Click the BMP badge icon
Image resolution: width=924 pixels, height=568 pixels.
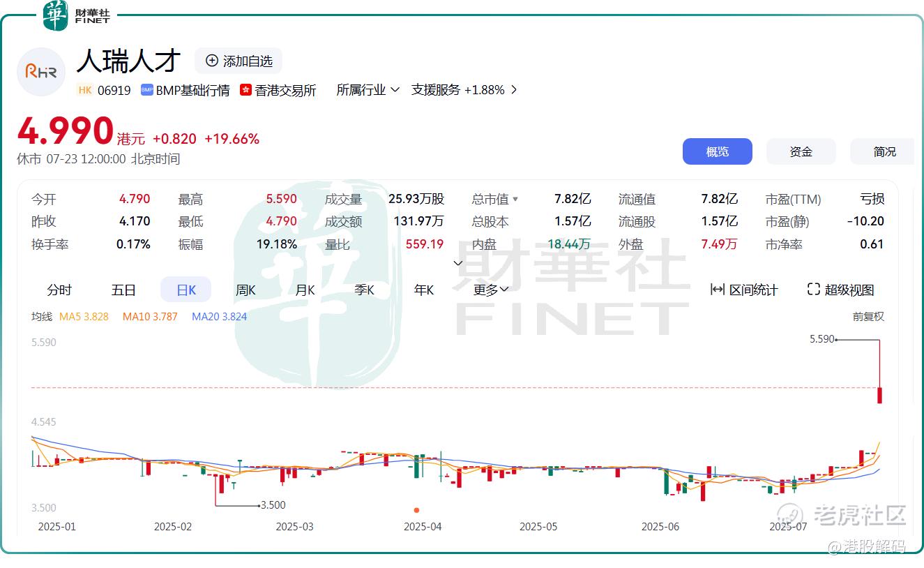146,90
